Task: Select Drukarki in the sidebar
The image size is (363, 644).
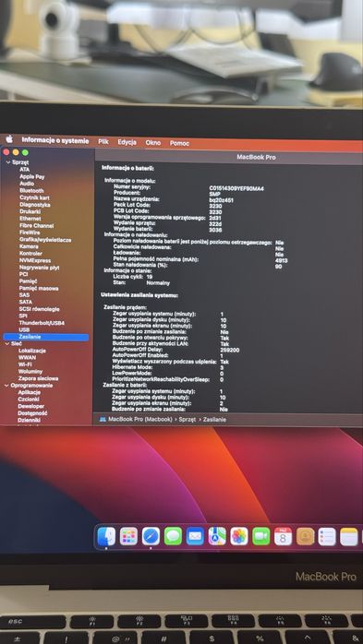Action: click(30, 211)
